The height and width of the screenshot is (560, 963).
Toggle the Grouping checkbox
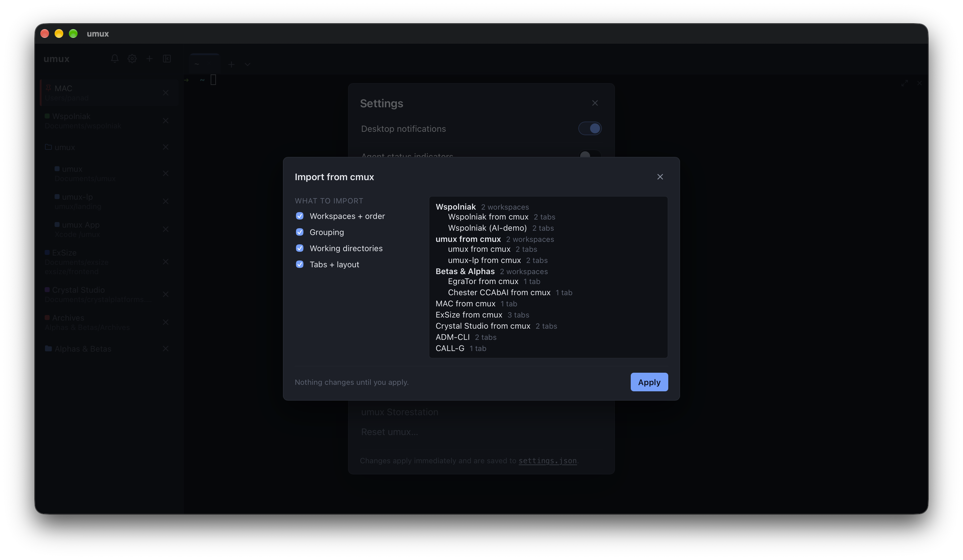pyautogui.click(x=300, y=232)
